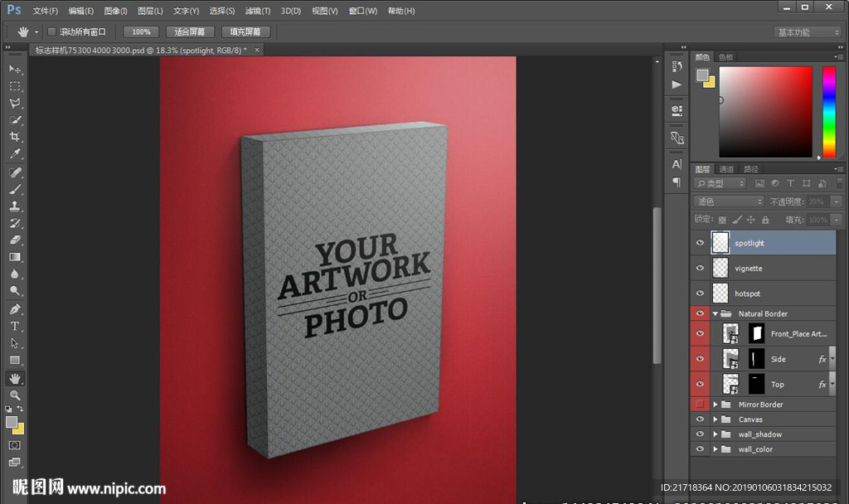Select the Eyedropper tool
The width and height of the screenshot is (849, 504).
coord(15,153)
